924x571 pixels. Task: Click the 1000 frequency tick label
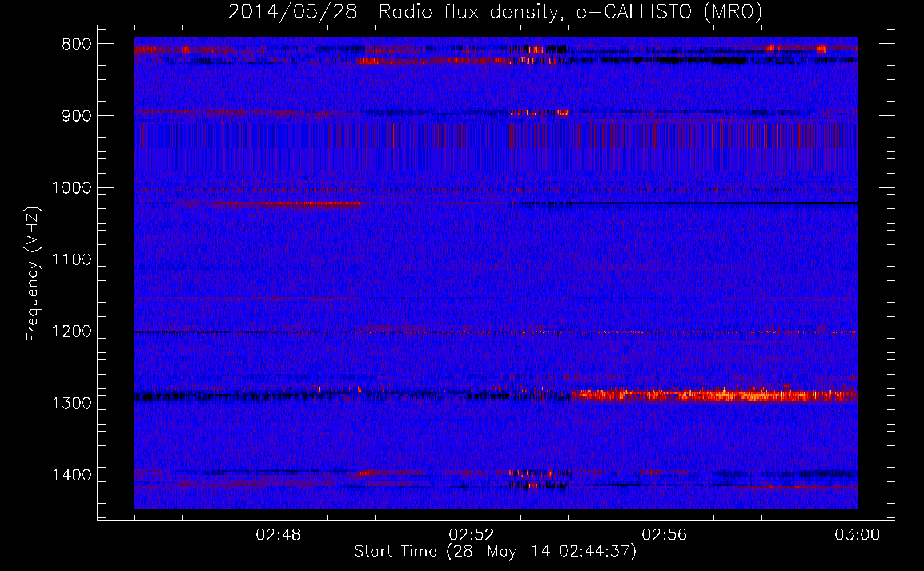tap(71, 188)
